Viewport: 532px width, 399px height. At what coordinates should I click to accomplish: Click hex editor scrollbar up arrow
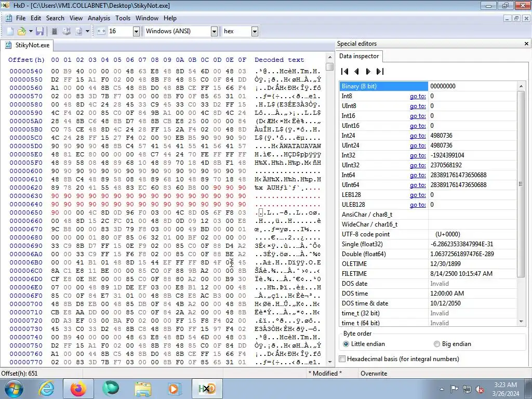(329, 57)
